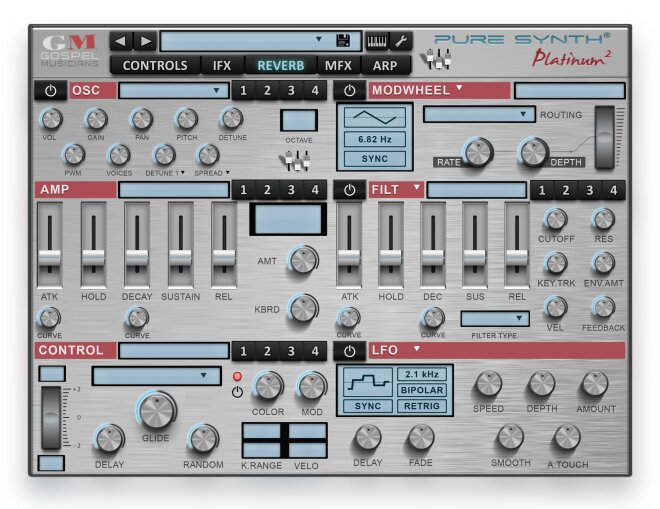
Task: Switch to the MFX tab
Action: pos(338,66)
